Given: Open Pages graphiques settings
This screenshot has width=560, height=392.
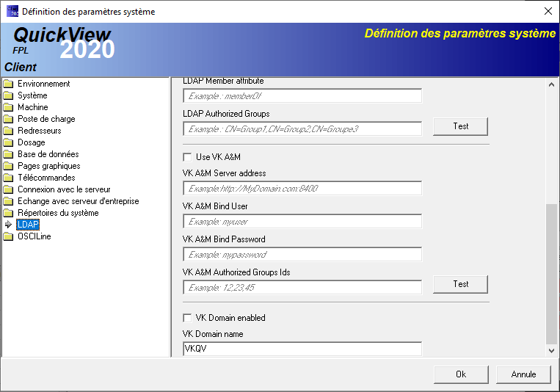Looking at the screenshot, I should [x=49, y=166].
